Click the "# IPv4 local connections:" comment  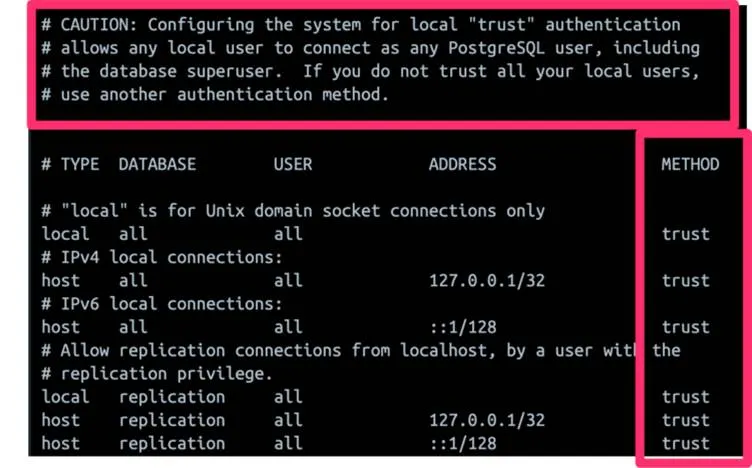[x=162, y=257]
